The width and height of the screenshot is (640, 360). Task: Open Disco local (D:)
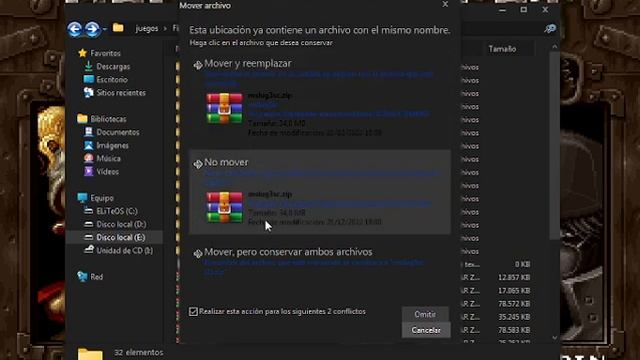(x=121, y=224)
